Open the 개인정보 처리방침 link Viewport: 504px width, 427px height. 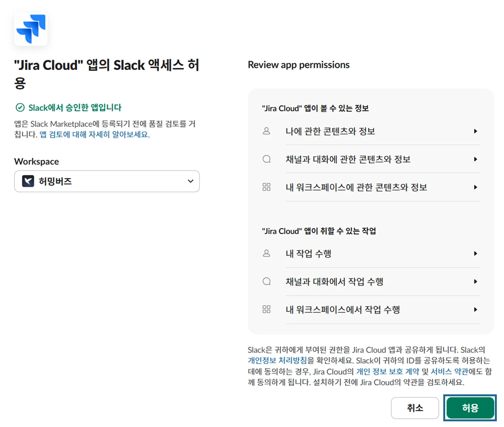277,361
